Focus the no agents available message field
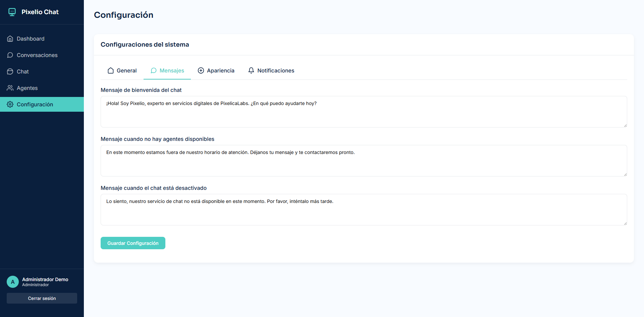Image resolution: width=644 pixels, height=317 pixels. (x=364, y=161)
